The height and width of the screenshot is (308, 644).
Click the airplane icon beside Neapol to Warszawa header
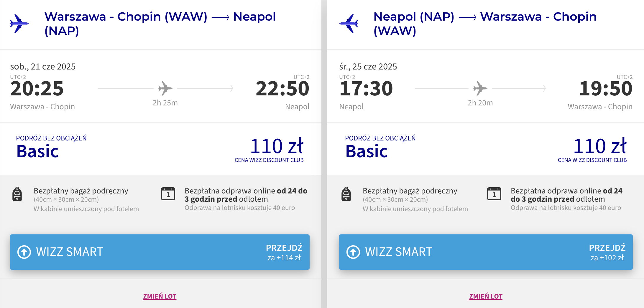[349, 24]
